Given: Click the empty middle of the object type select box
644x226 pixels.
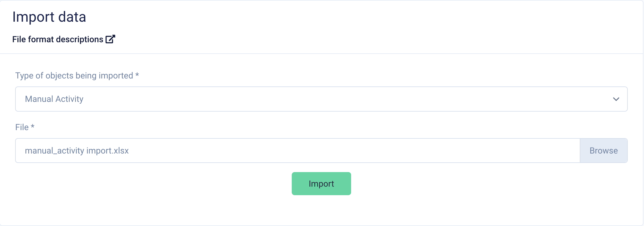Looking at the screenshot, I should click(x=343, y=99).
